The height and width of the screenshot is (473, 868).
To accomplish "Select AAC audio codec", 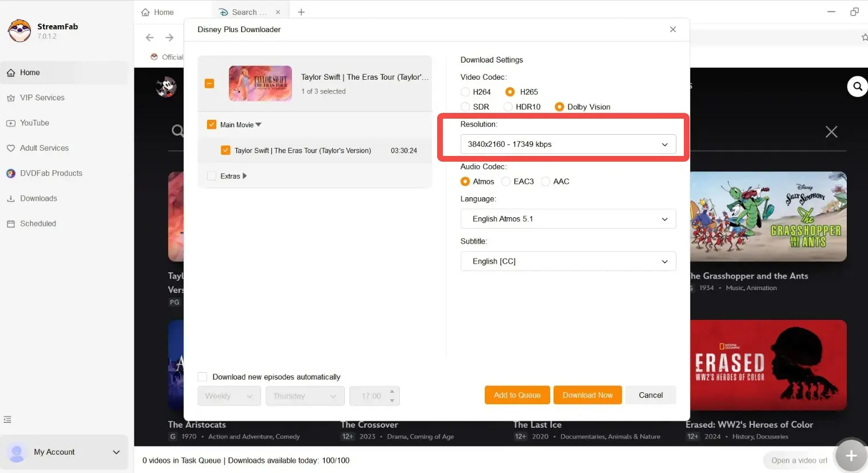I will [x=546, y=181].
